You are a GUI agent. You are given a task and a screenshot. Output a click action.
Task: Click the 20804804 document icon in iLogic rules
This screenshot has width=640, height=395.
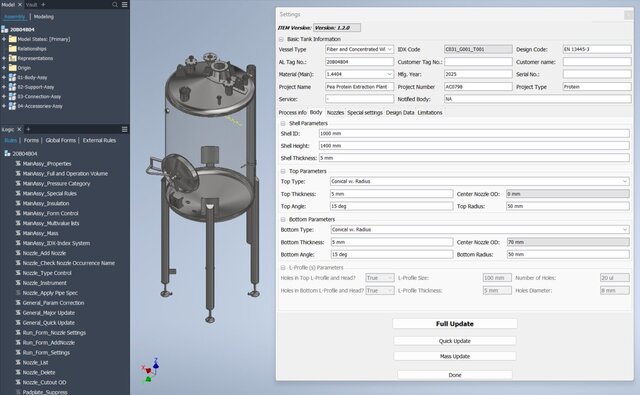[x=7, y=153]
